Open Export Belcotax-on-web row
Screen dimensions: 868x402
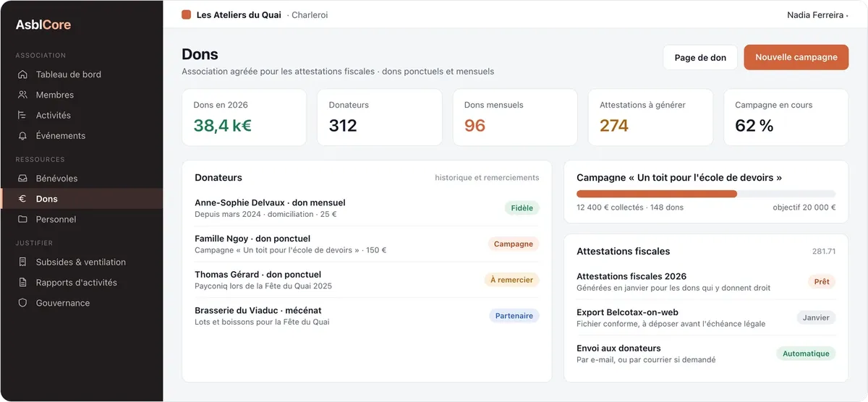[706, 318]
